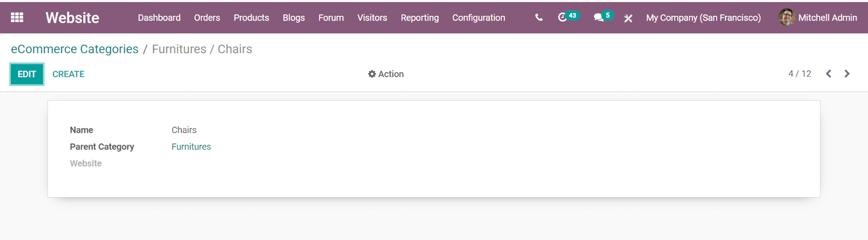Click the Chairs name value
The image size is (868, 240).
[x=184, y=130]
